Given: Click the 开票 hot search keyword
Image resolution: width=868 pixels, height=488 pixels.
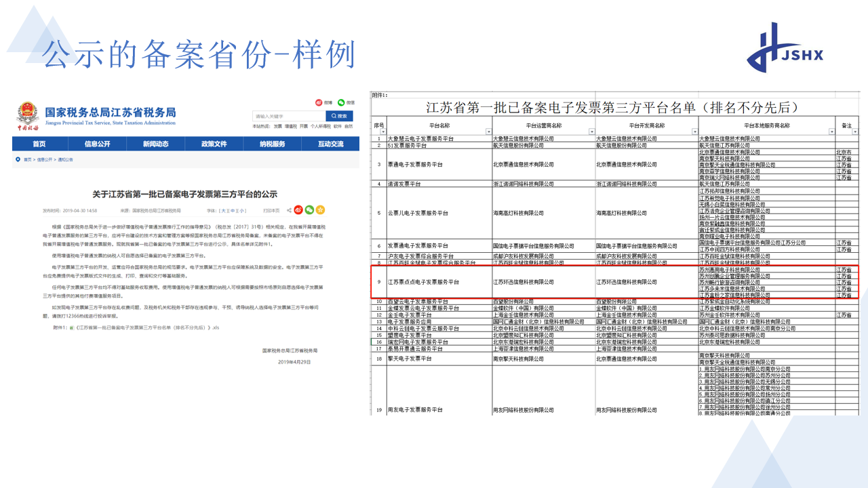Looking at the screenshot, I should coord(304,127).
